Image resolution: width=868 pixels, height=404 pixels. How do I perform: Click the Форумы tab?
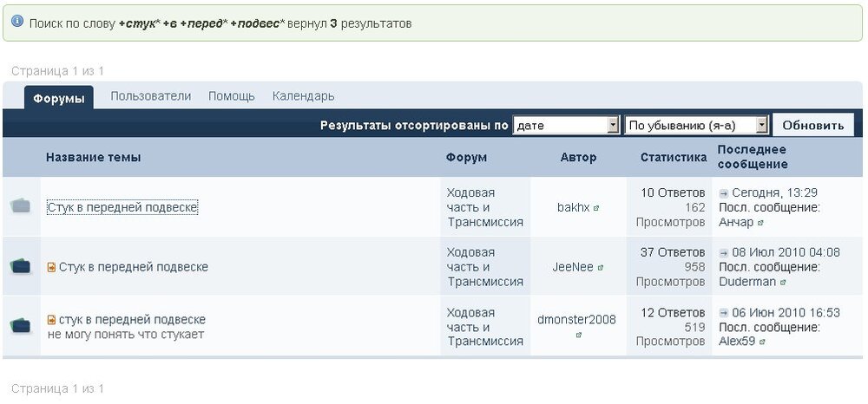click(x=59, y=98)
